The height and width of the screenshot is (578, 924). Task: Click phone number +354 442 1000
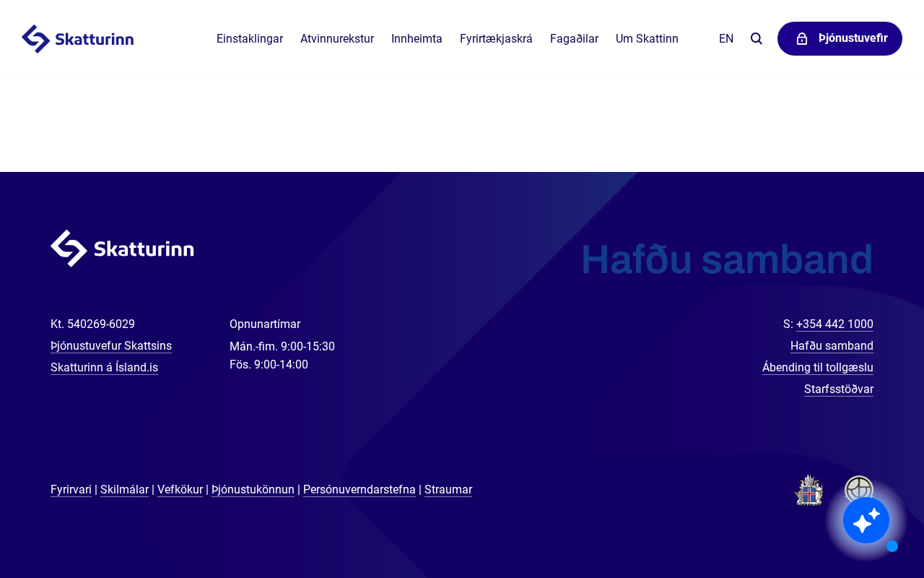[834, 324]
